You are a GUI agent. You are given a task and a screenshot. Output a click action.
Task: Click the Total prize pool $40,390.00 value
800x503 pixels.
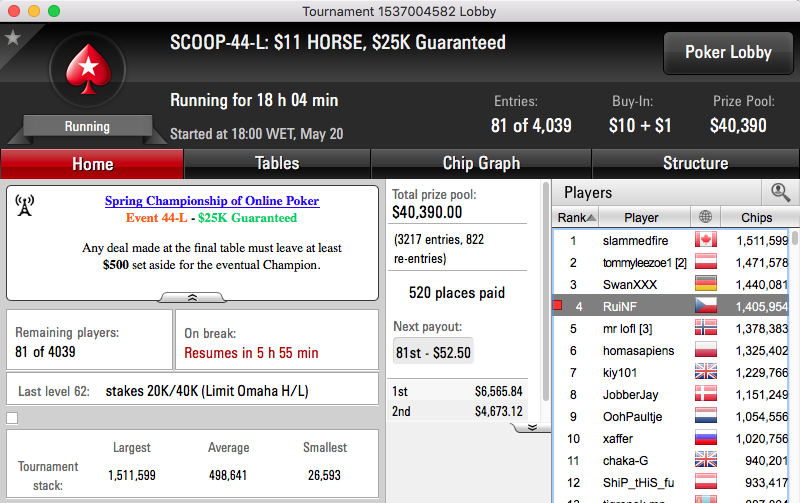click(427, 212)
